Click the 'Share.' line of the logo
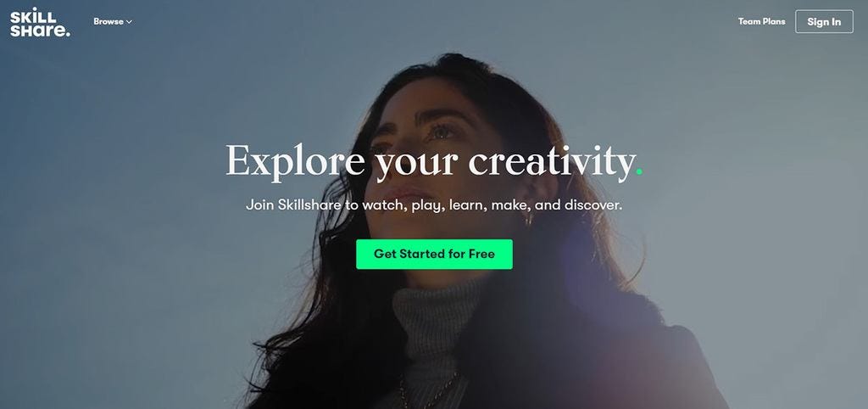The width and height of the screenshot is (868, 409). [40, 31]
